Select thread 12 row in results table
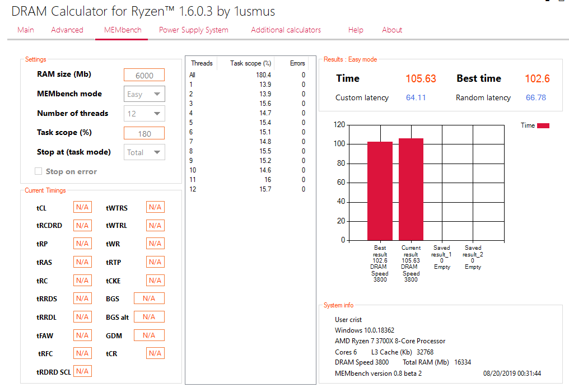Image resolution: width=569 pixels, height=392 pixels. point(247,189)
